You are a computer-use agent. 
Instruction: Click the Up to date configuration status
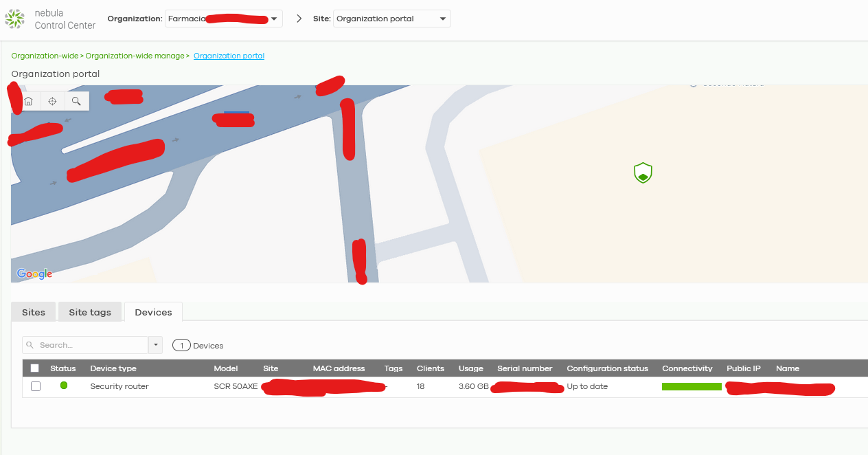[x=587, y=386]
